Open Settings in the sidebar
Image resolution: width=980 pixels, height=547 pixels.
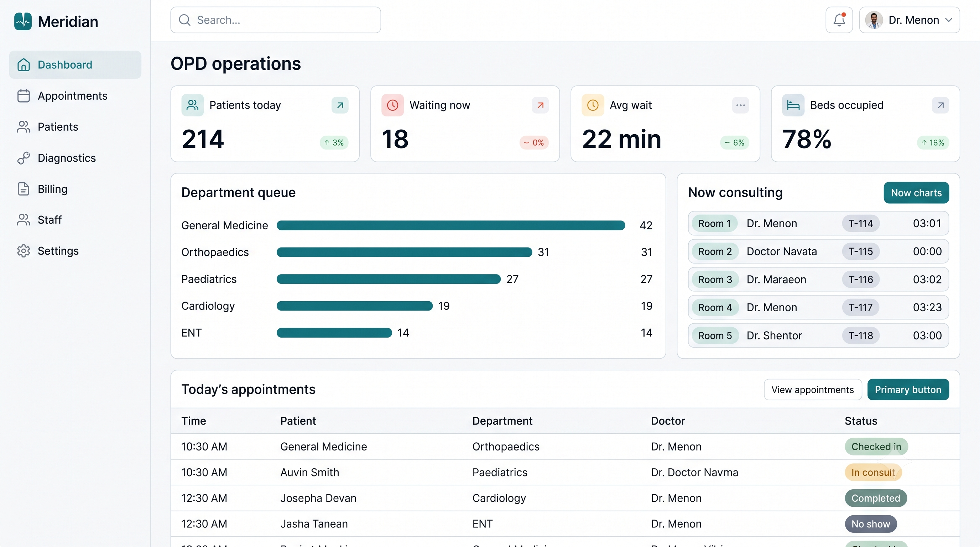pos(75,251)
